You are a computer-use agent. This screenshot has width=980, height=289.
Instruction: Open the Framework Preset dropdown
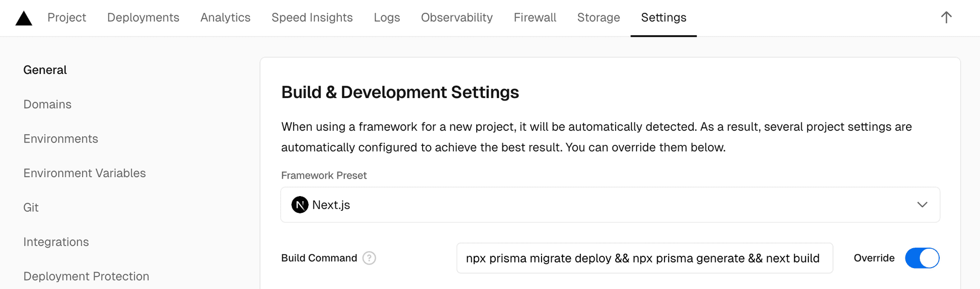pos(609,205)
